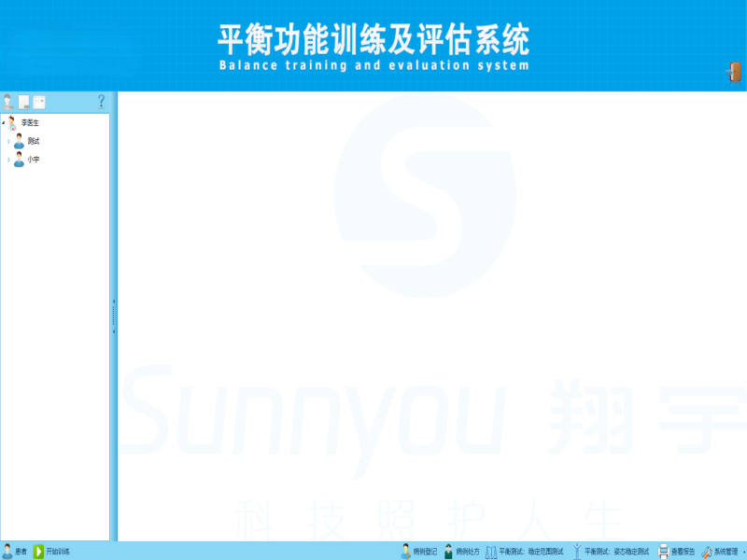
Task: Click the window icon in sidebar toolbar
Action: (x=39, y=102)
